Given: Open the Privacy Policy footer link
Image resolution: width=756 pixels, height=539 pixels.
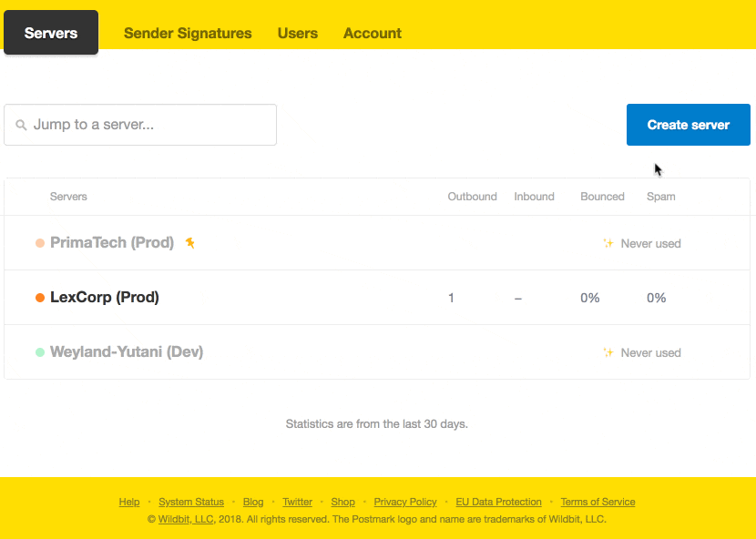Looking at the screenshot, I should point(405,502).
